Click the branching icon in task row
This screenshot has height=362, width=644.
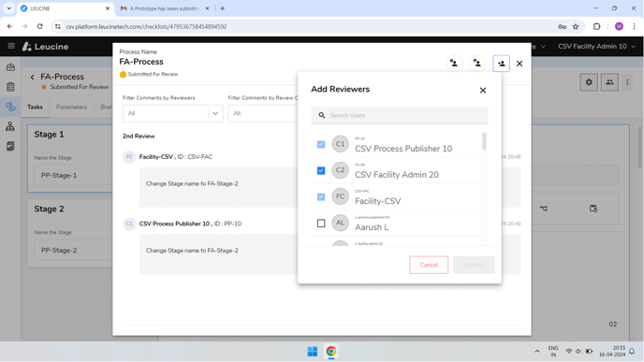(544, 209)
